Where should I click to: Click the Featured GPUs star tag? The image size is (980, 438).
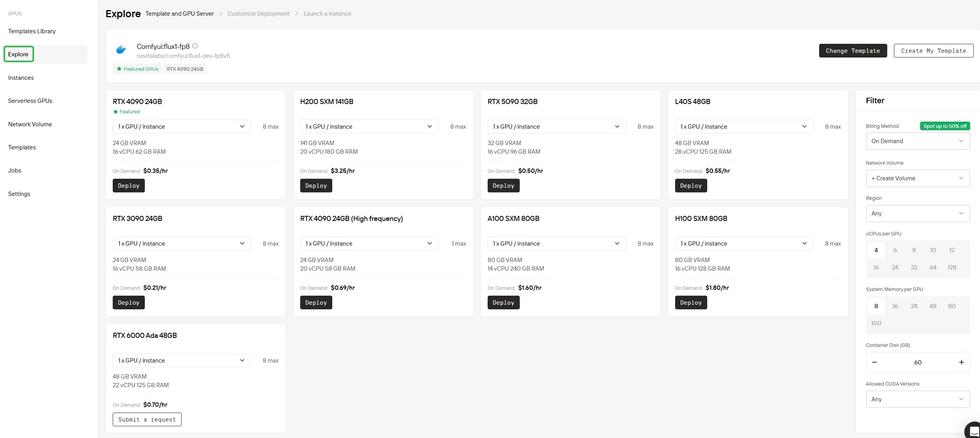[x=137, y=69]
